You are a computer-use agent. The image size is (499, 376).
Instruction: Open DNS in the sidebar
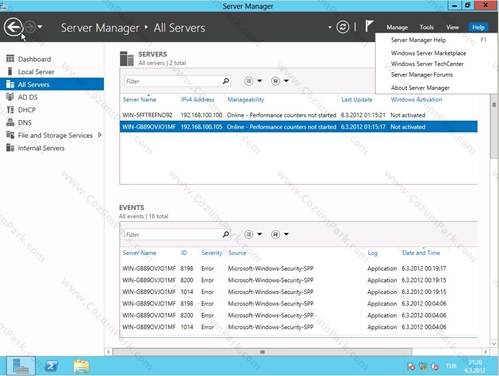pos(25,122)
